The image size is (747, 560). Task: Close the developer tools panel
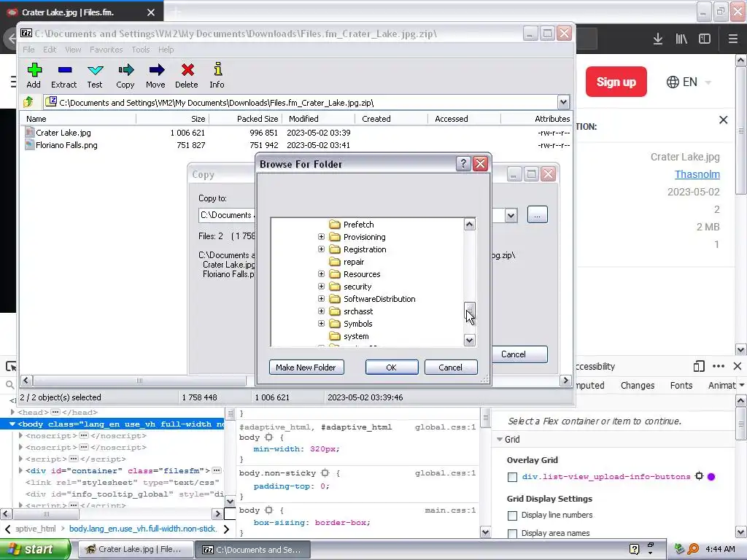coord(738,366)
